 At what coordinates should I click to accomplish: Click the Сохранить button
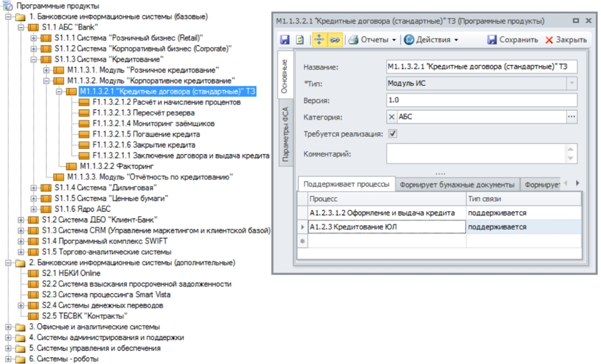pos(513,40)
